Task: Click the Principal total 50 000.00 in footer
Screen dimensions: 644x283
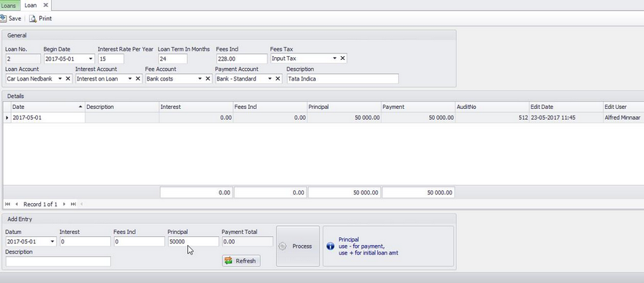Action: (344, 192)
